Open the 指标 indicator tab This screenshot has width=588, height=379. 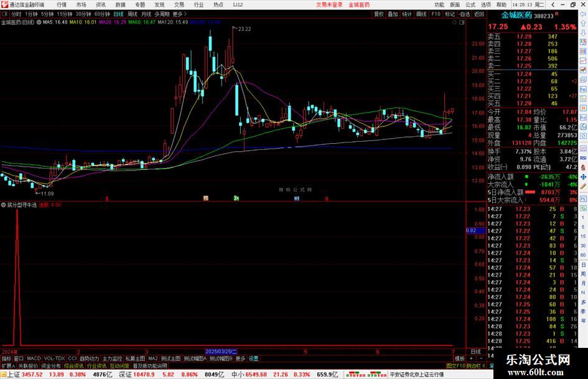point(6,358)
